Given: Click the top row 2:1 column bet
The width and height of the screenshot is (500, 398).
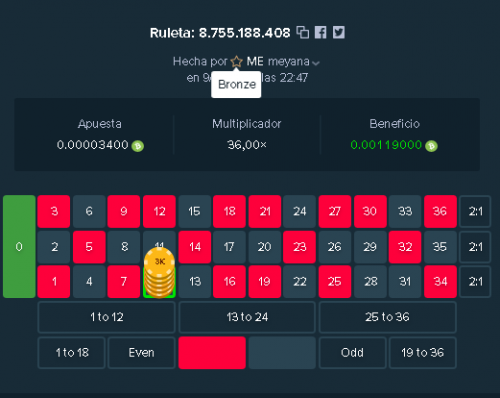Looking at the screenshot, I should click(475, 211).
